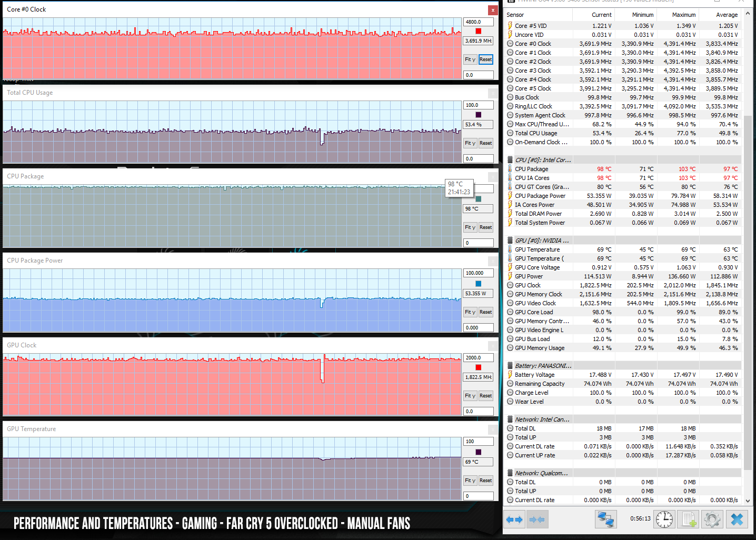The width and height of the screenshot is (756, 540).
Task: Click the 100.000 max field in CPU Package Power
Action: [478, 273]
